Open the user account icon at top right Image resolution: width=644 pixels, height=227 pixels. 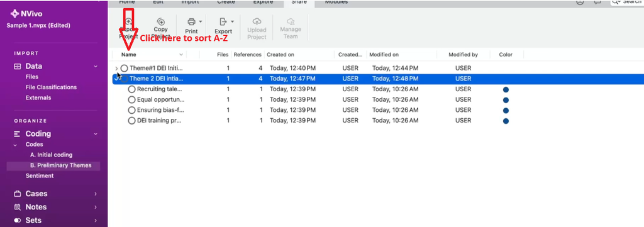click(580, 2)
